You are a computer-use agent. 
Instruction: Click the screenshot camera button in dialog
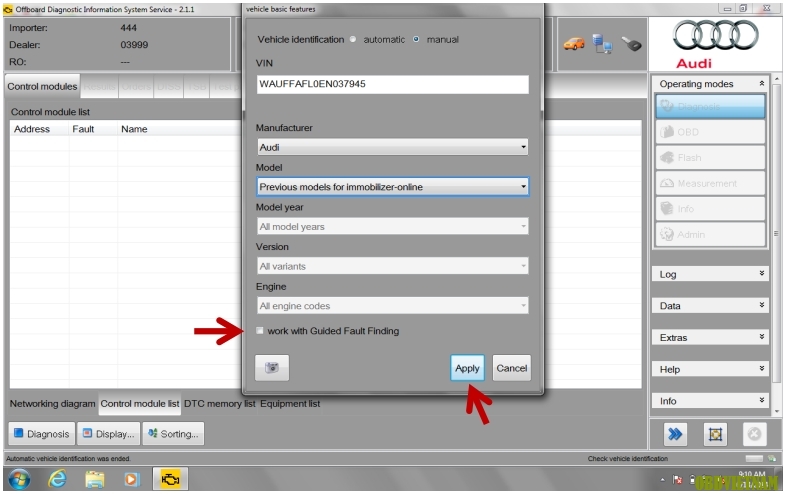click(271, 368)
